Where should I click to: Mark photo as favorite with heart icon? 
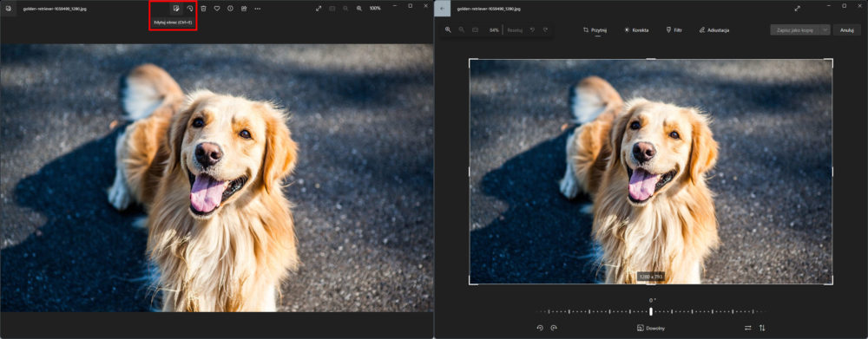[217, 9]
